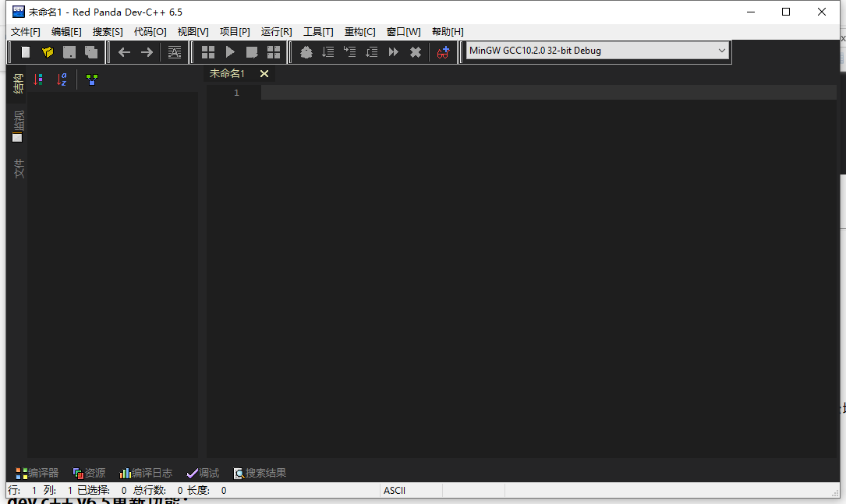846x504 pixels.
Task: Open the MinGW GCC compiler set dropdown
Action: tap(596, 50)
